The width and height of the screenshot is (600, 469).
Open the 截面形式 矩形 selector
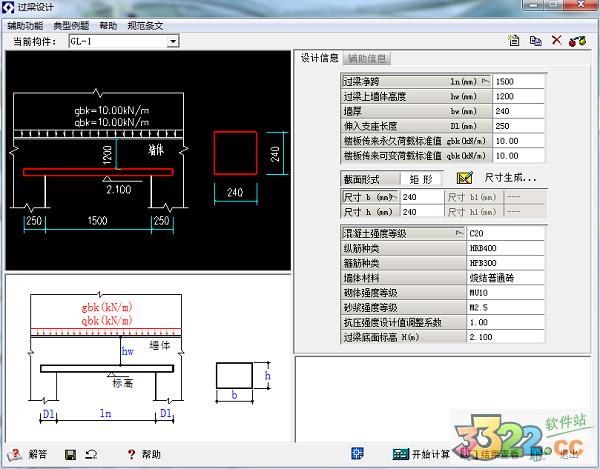(x=421, y=179)
